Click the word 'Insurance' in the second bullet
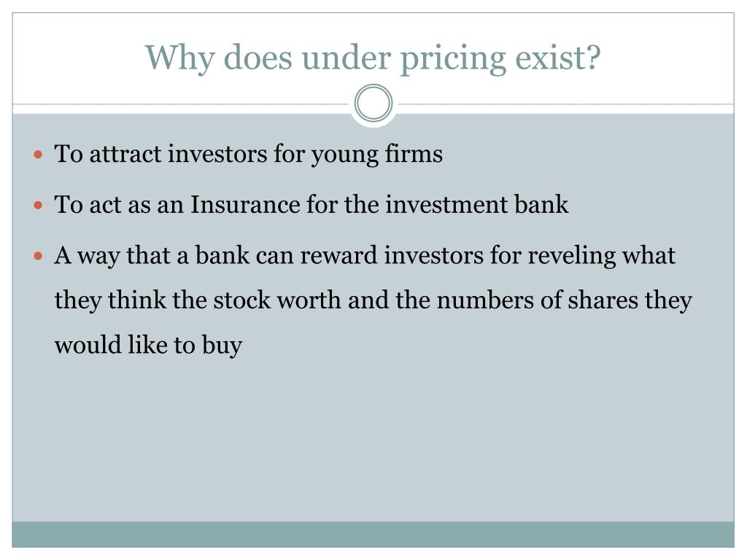Viewport: 747px width, 560px height. (245, 205)
